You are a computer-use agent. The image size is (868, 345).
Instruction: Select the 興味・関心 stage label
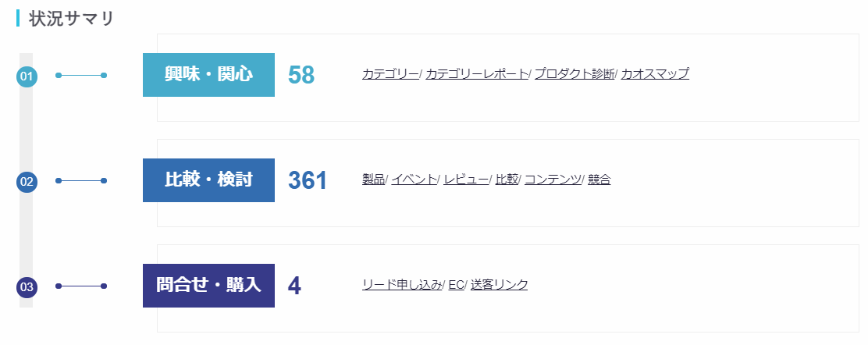point(208,75)
